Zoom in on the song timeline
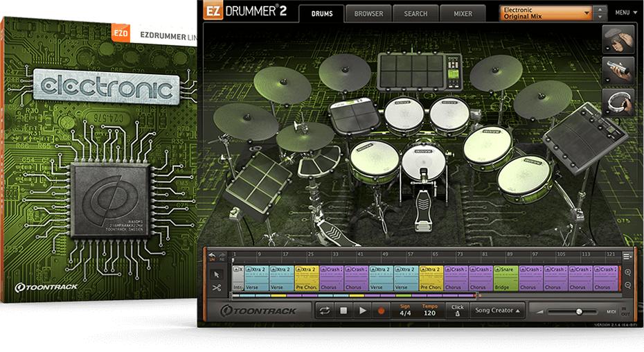 coord(627,272)
